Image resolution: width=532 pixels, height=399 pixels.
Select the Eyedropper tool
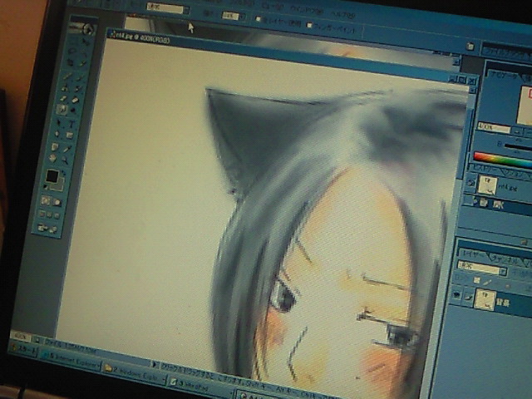point(67,149)
